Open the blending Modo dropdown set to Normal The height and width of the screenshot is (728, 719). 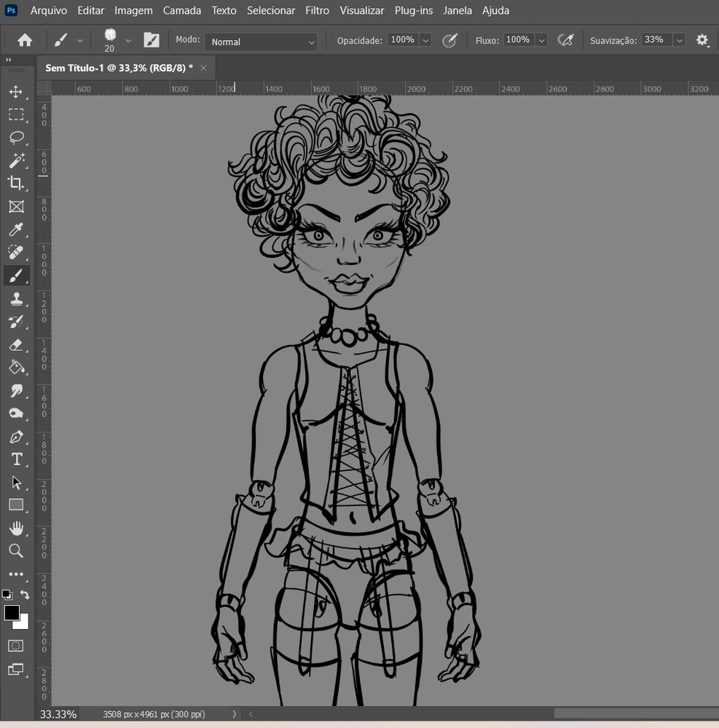pos(261,41)
